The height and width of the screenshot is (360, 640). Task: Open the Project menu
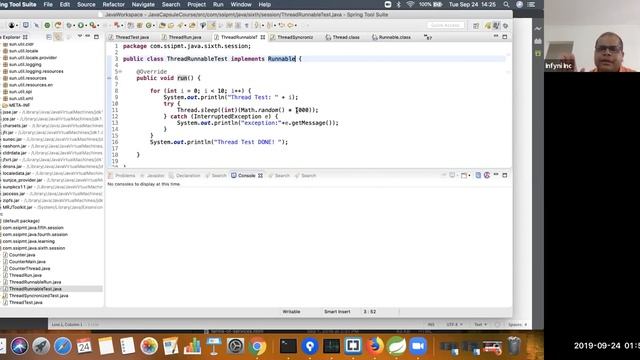pos(196,4)
